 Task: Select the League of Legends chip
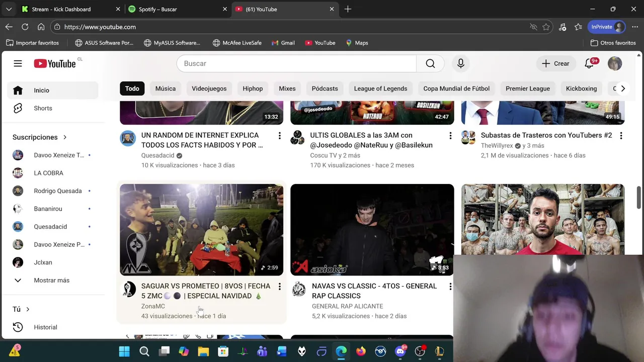381,88
